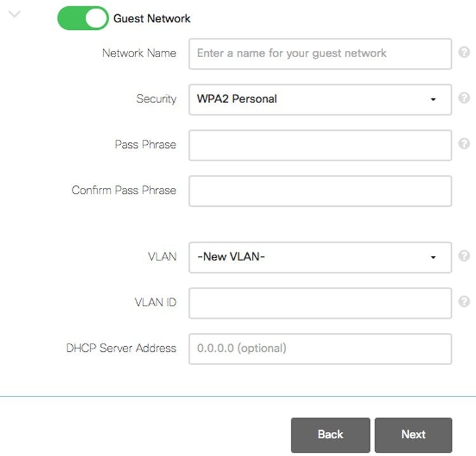
Task: Open help icon next to VLAN dropdown
Action: click(464, 257)
